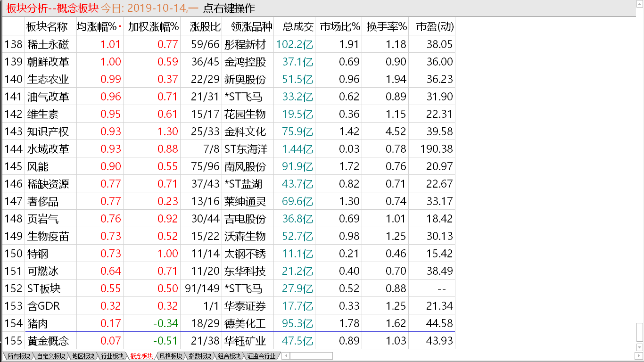
Task: Click leading stock 南风股份
Action: (x=245, y=166)
